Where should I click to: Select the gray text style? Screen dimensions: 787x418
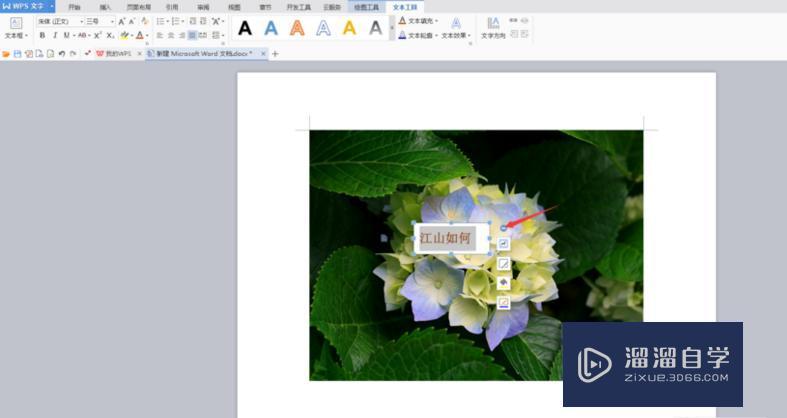pyautogui.click(x=375, y=28)
